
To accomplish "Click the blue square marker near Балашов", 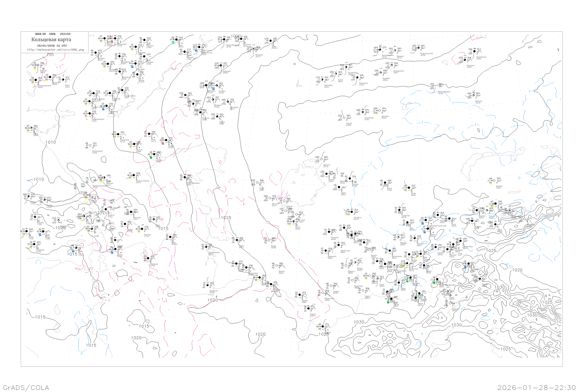I will (132, 67).
